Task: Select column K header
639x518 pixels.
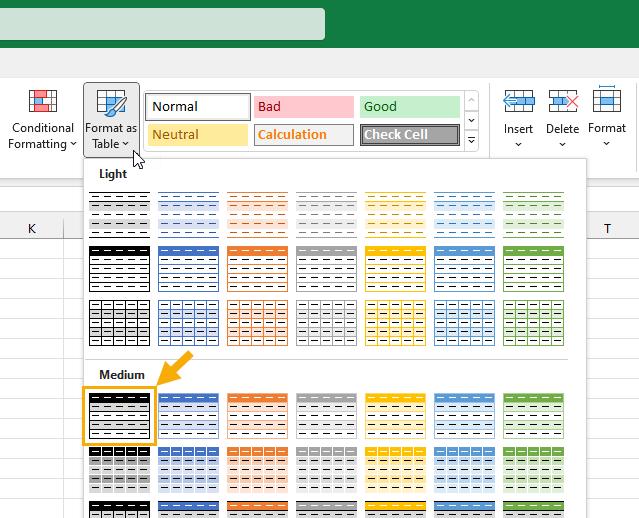Action: 32,228
